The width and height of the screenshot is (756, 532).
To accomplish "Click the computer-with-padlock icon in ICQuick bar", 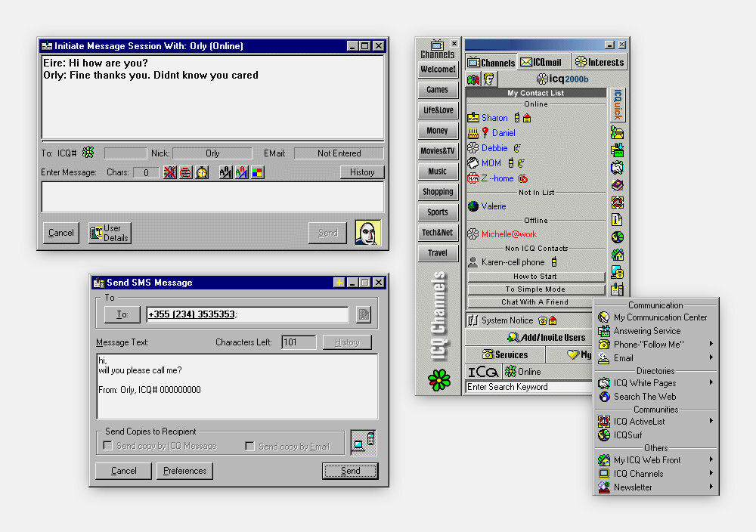I will pyautogui.click(x=617, y=272).
